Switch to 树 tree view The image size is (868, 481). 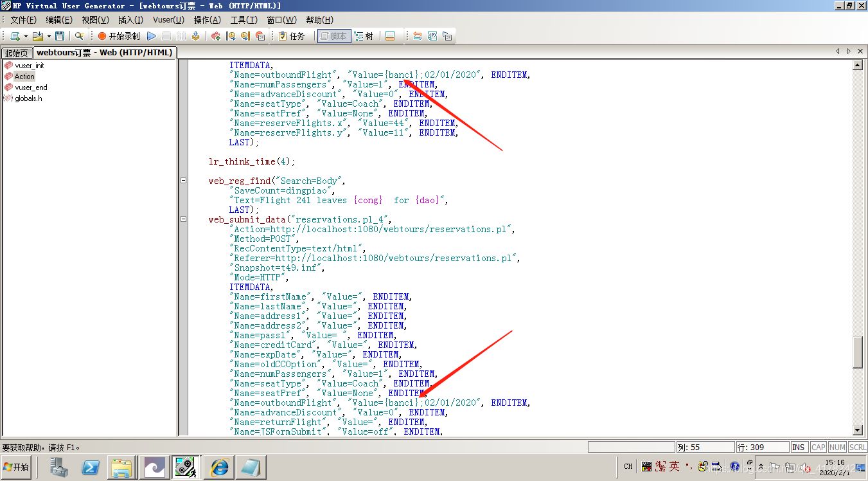[364, 36]
